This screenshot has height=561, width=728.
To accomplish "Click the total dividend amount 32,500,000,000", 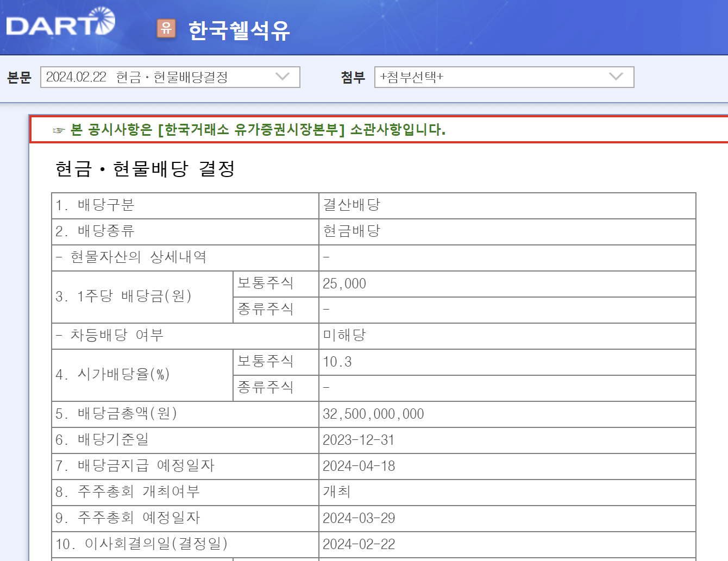I will coord(373,414).
